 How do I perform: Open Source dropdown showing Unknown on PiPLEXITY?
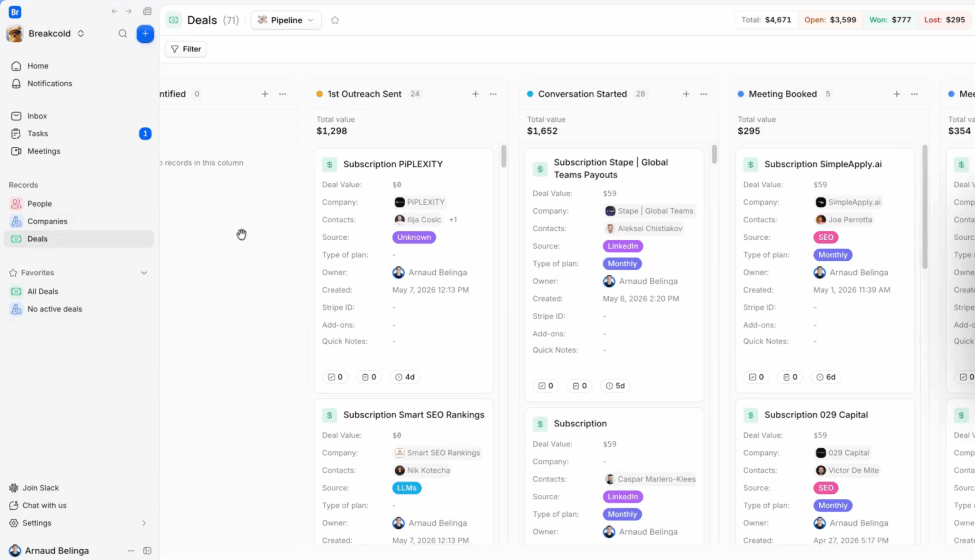pos(414,237)
